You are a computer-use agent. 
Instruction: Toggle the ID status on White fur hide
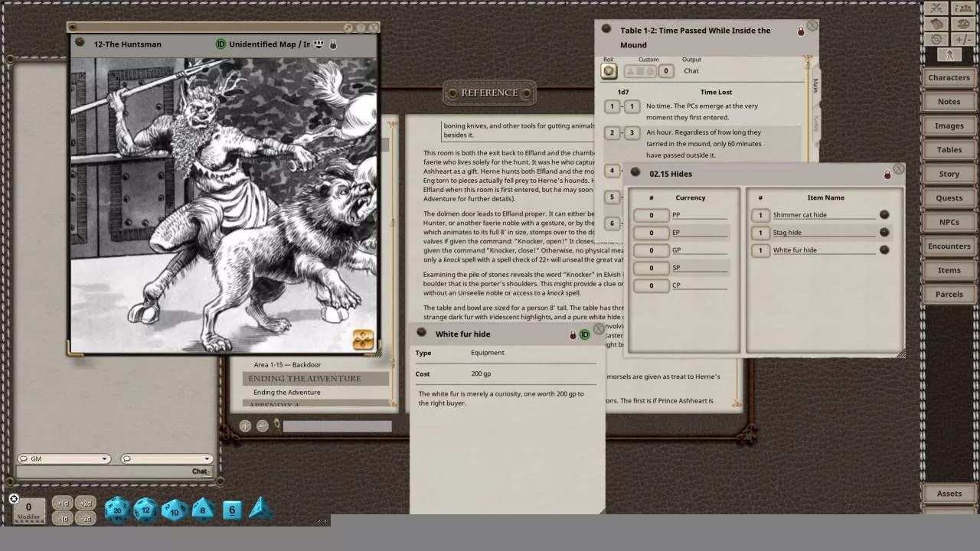(585, 334)
